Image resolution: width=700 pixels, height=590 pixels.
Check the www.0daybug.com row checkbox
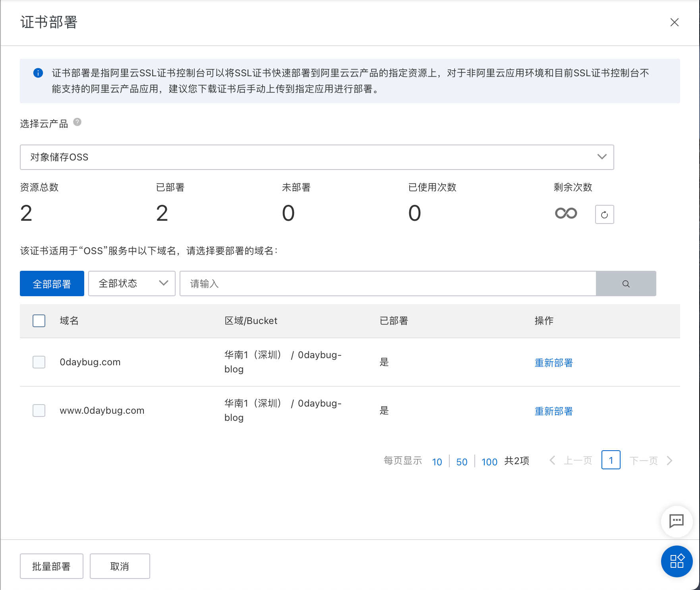point(39,411)
